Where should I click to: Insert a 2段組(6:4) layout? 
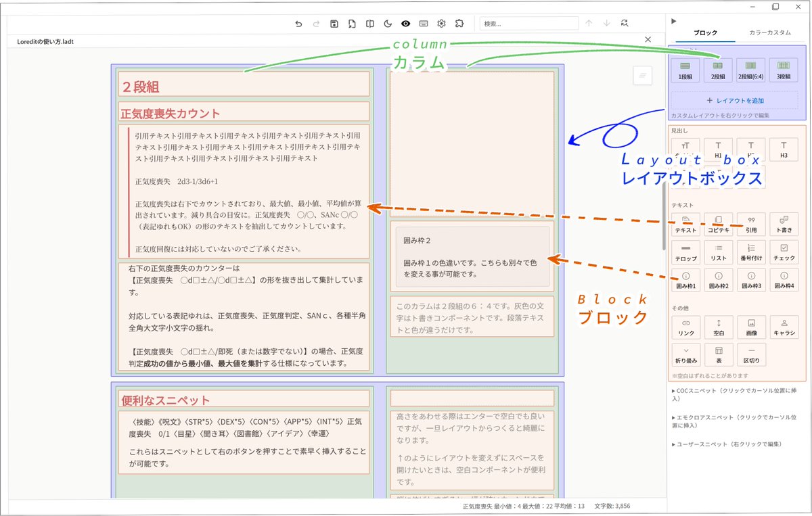coord(750,70)
